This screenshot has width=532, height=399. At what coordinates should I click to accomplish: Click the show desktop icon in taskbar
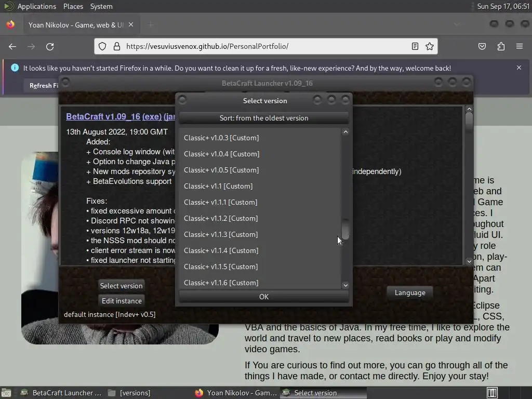[x=6, y=393]
